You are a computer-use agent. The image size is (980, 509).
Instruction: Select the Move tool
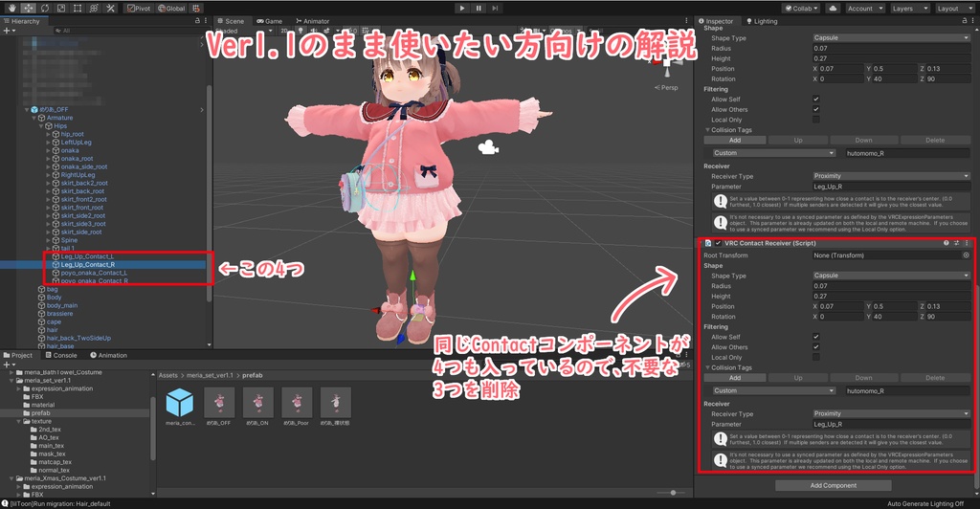pos(28,8)
